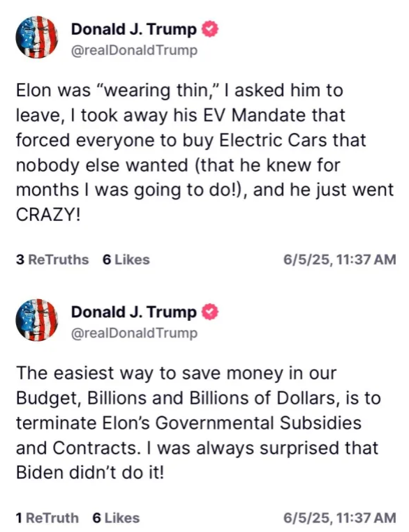Viewport: 409px width, 532px height.
Task: Click the "EV Mandate" phrase in the post
Action: pos(255,115)
